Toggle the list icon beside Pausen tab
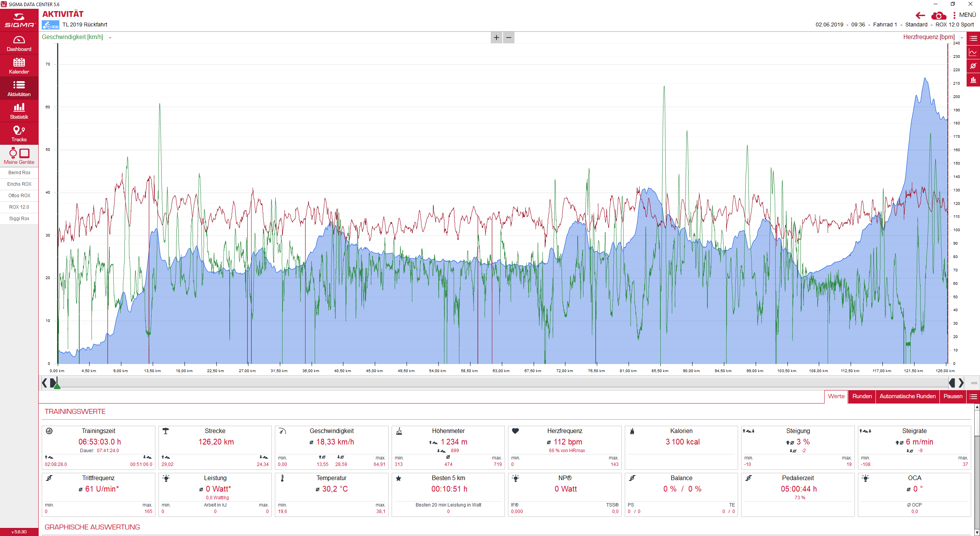The image size is (980, 536). [x=973, y=397]
